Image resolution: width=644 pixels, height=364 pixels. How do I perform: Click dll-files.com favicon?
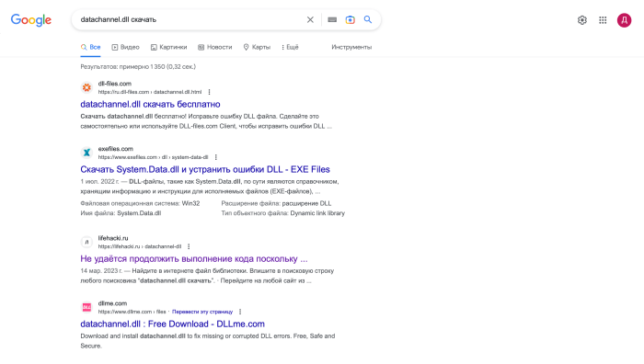click(86, 87)
